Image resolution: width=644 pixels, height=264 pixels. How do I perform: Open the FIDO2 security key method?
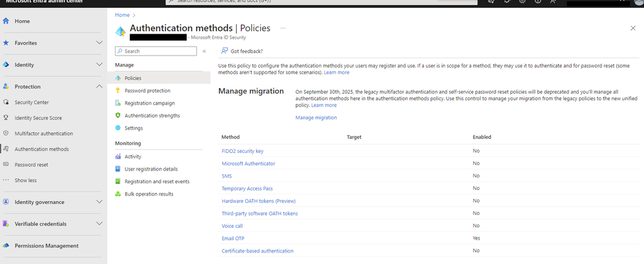tap(243, 151)
